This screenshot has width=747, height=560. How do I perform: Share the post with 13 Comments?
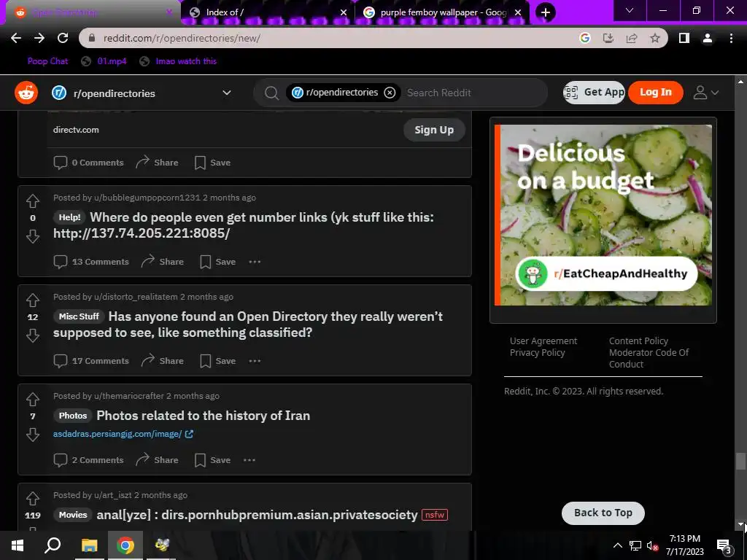[163, 262]
